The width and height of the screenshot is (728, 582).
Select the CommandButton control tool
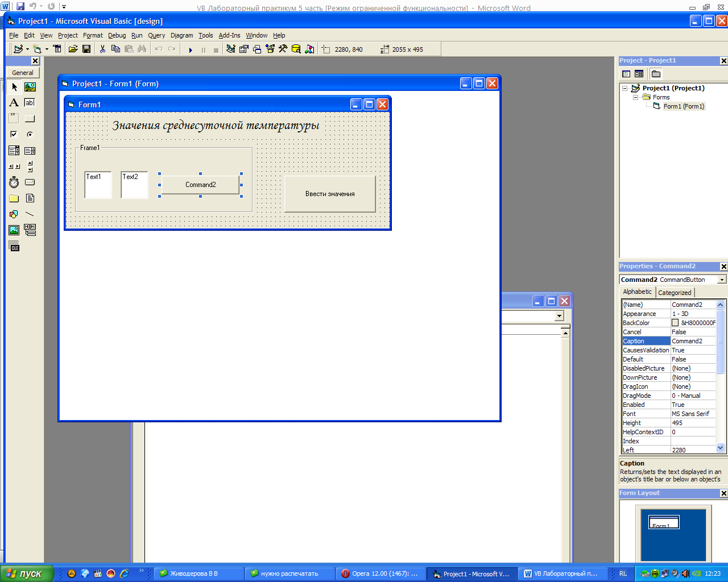click(30, 119)
